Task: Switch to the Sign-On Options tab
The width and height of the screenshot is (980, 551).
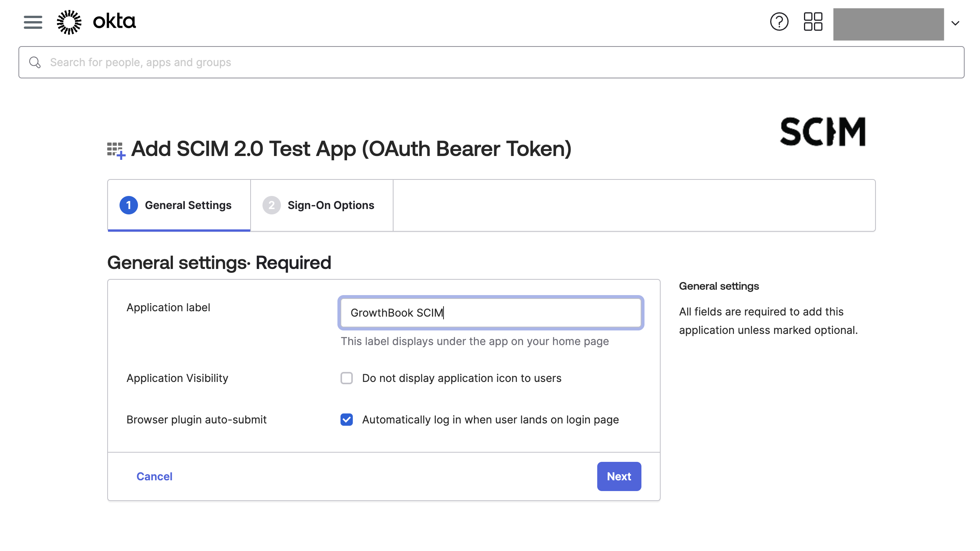Action: click(x=322, y=205)
